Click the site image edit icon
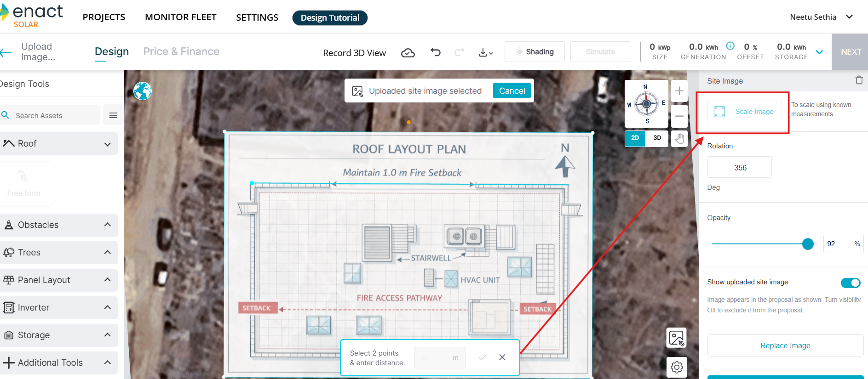The height and width of the screenshot is (379, 868). [676, 339]
